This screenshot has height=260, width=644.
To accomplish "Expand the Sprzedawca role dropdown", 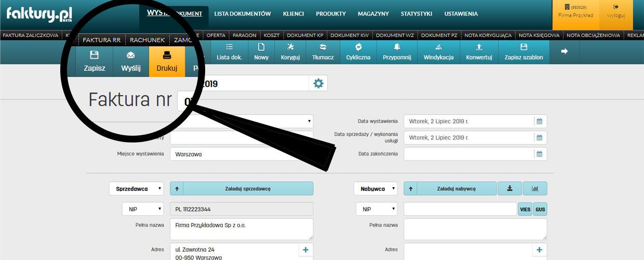I will tap(137, 189).
